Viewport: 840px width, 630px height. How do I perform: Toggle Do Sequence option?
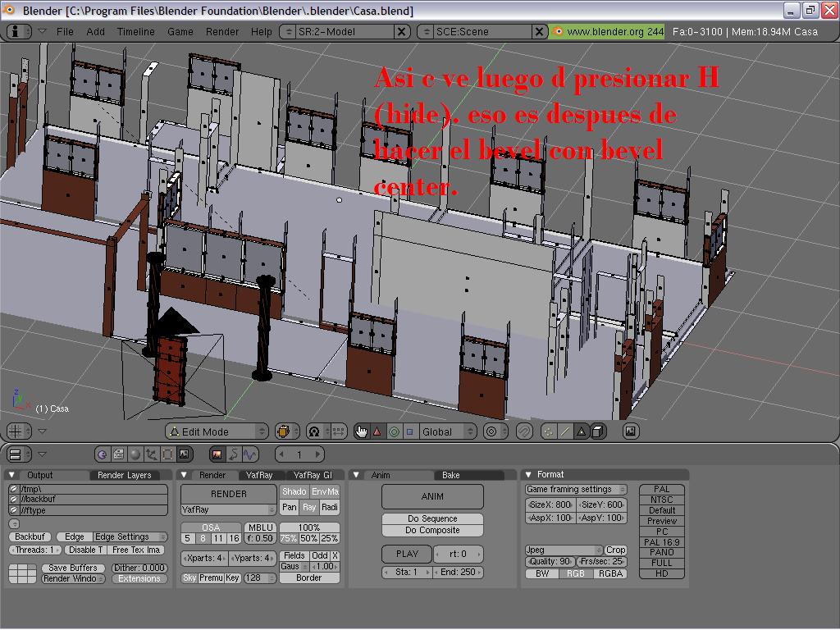coord(432,518)
